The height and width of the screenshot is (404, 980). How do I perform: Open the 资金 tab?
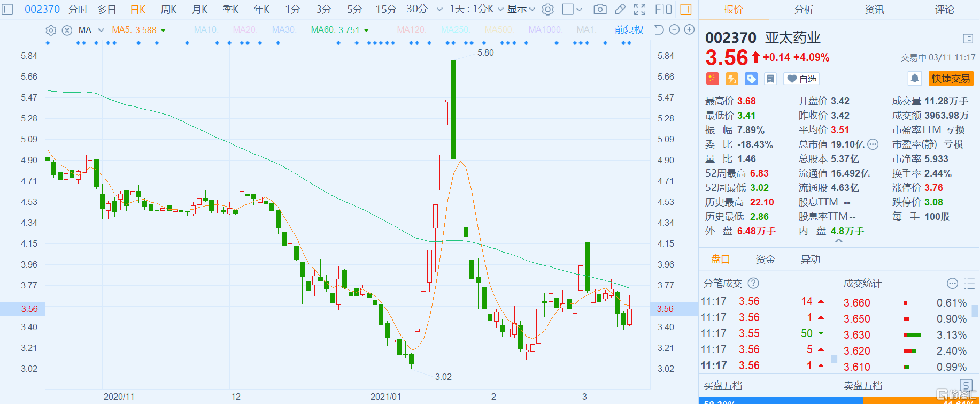coord(765,260)
